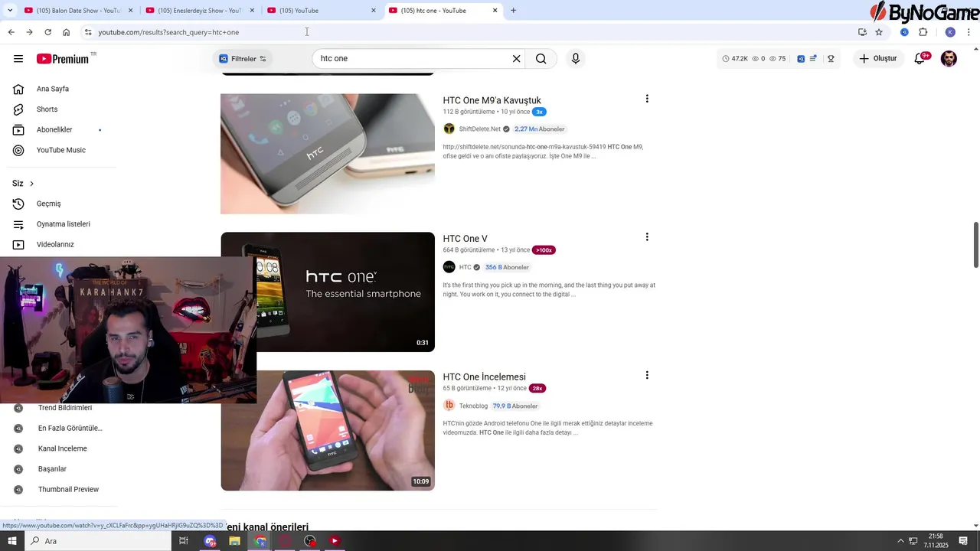The height and width of the screenshot is (551, 980).
Task: Start voice search with the microphone
Action: click(x=576, y=59)
